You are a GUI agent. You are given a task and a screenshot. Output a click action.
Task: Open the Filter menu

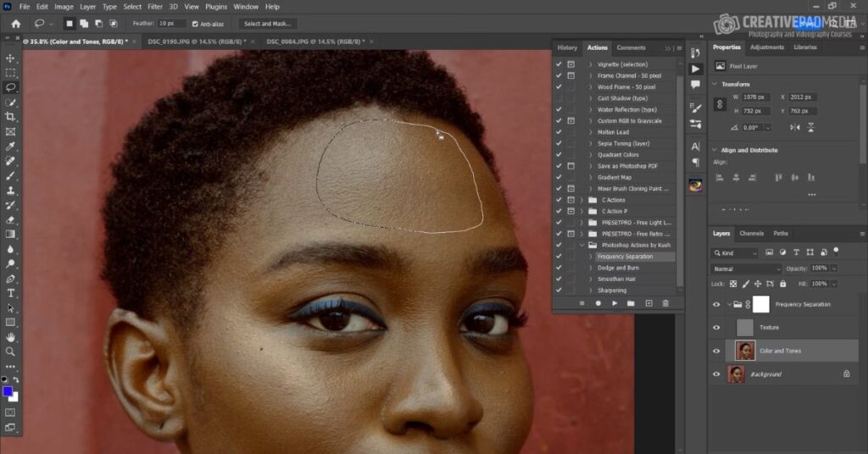click(x=154, y=7)
